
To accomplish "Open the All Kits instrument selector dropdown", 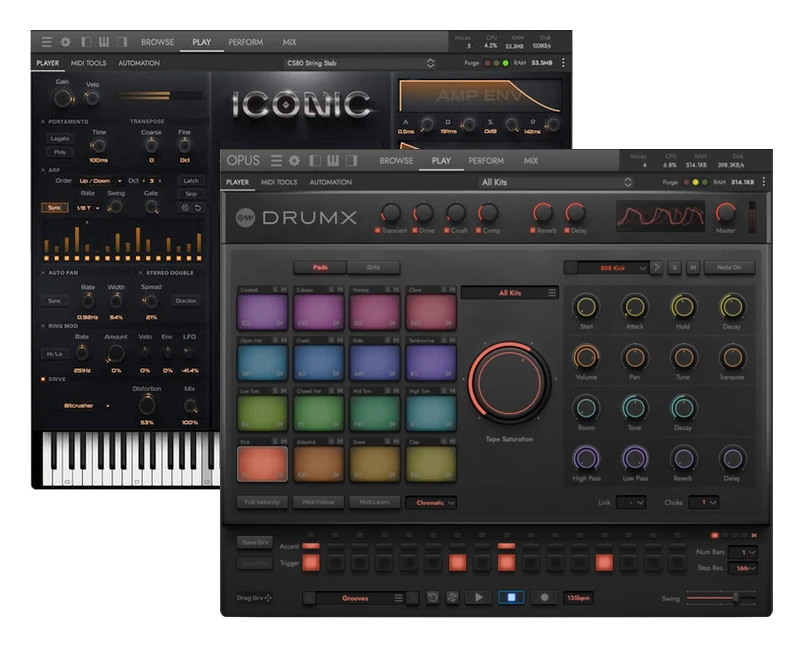I will 556,182.
